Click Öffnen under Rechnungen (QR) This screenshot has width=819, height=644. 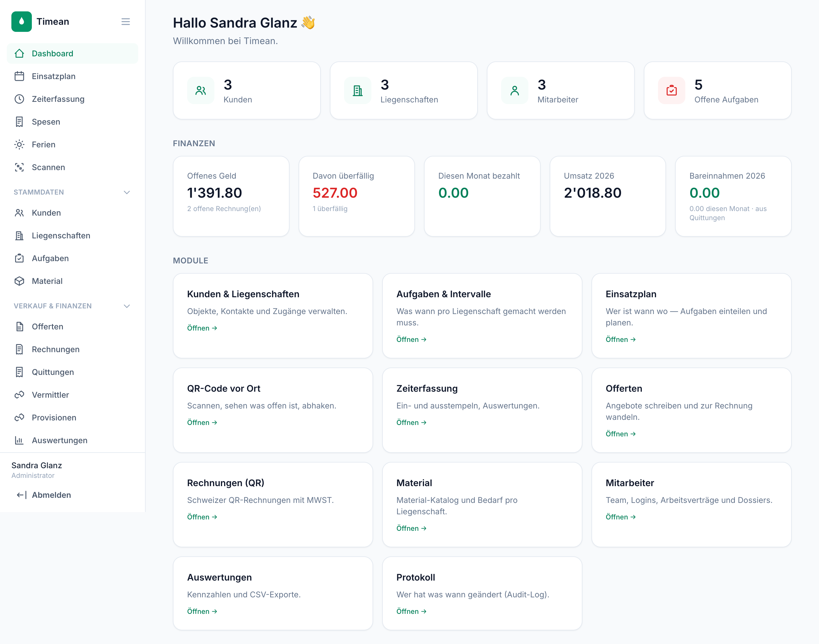click(202, 517)
